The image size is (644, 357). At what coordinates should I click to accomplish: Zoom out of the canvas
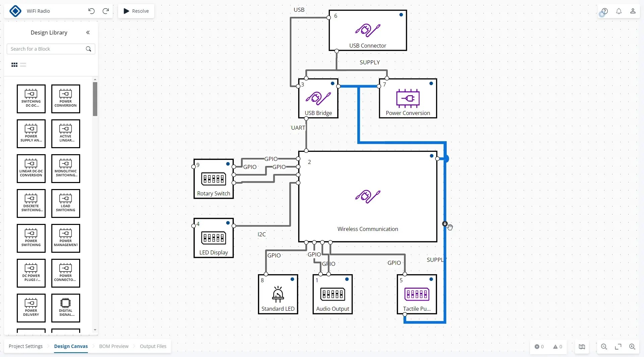604,347
